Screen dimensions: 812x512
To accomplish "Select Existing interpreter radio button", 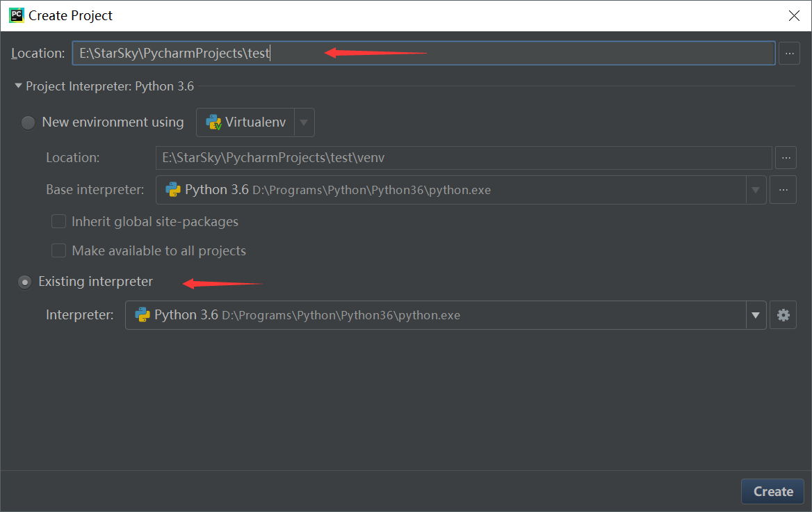I will point(25,282).
